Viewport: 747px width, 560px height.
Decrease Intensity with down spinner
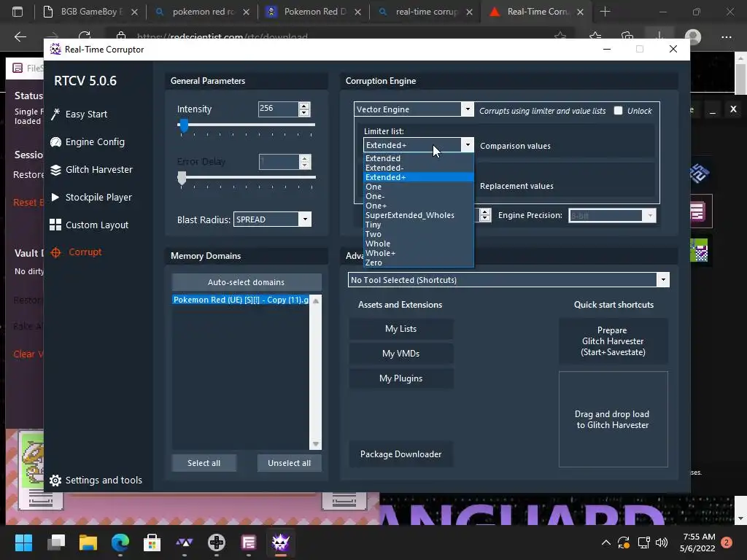pyautogui.click(x=304, y=113)
